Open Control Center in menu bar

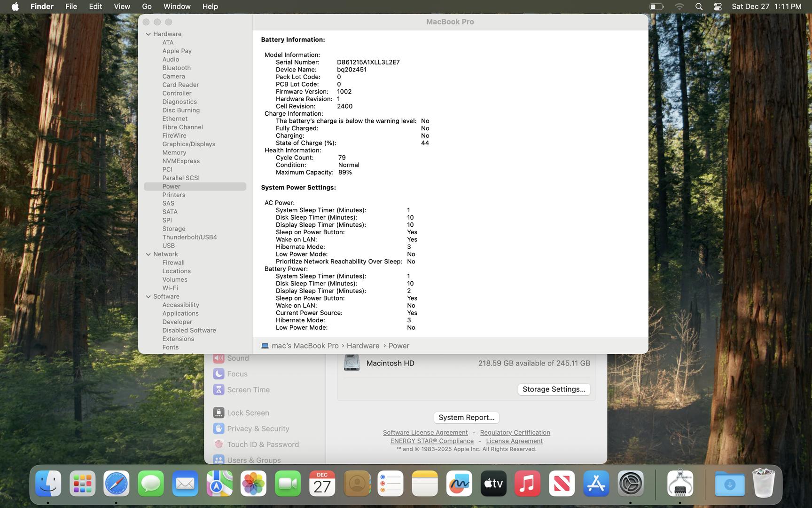718,7
